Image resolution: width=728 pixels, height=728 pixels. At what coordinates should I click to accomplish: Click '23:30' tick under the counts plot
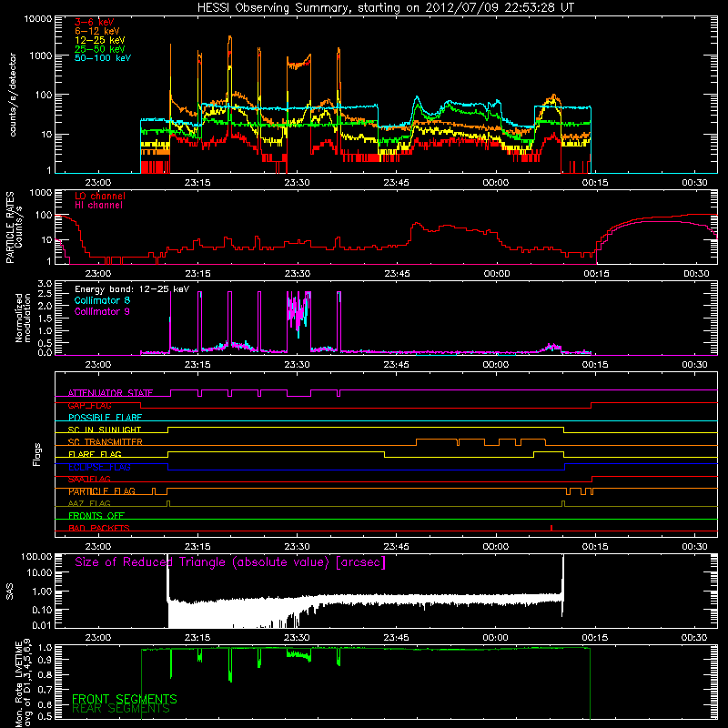[x=298, y=183]
